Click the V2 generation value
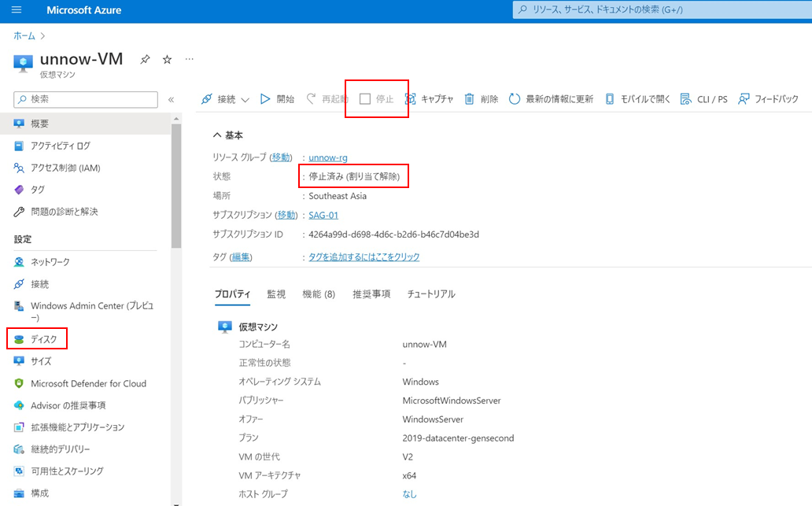 tap(408, 456)
